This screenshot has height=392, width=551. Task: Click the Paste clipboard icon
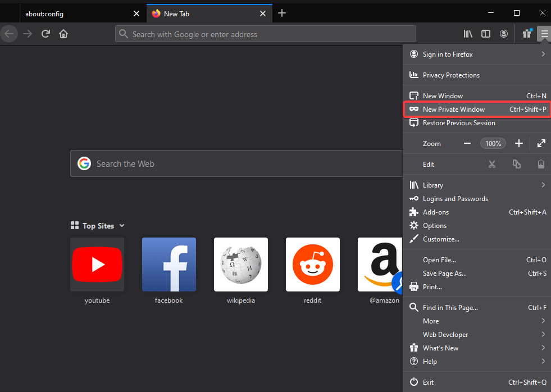click(541, 164)
